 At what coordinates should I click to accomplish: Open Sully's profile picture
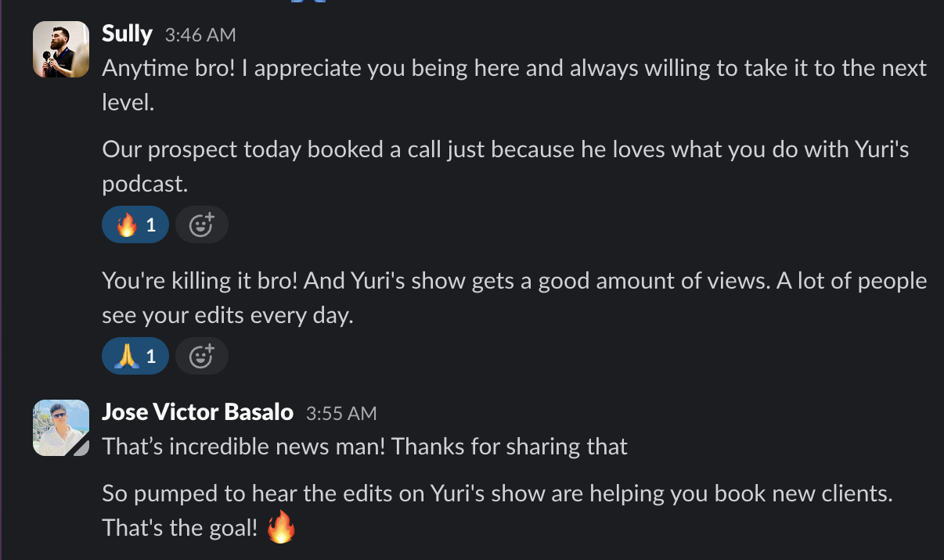60,48
